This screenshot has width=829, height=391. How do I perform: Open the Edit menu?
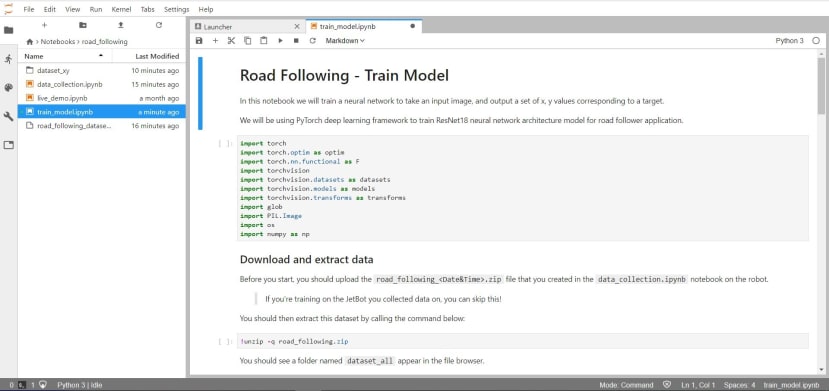[50, 10]
